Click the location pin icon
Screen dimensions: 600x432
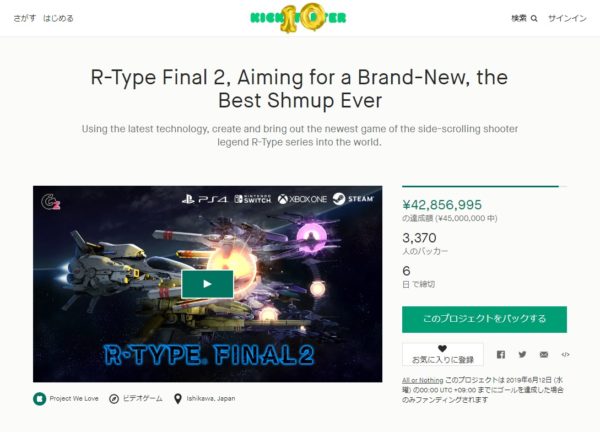[x=178, y=399]
